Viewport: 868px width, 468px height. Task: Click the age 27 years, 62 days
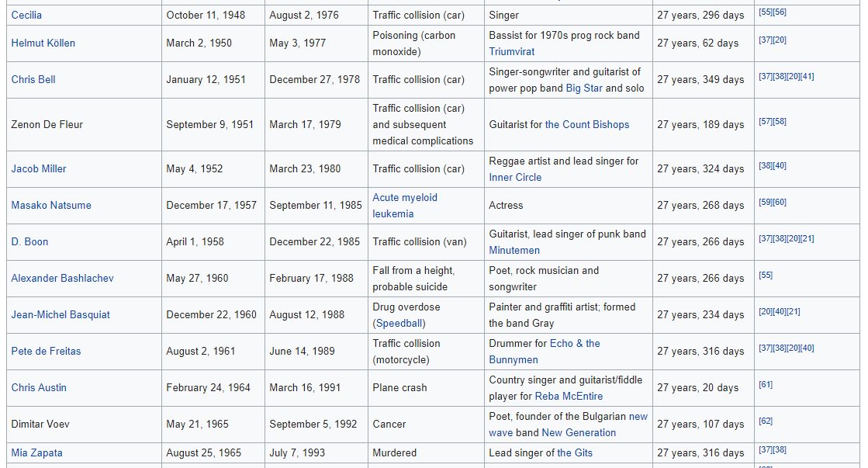(x=697, y=43)
